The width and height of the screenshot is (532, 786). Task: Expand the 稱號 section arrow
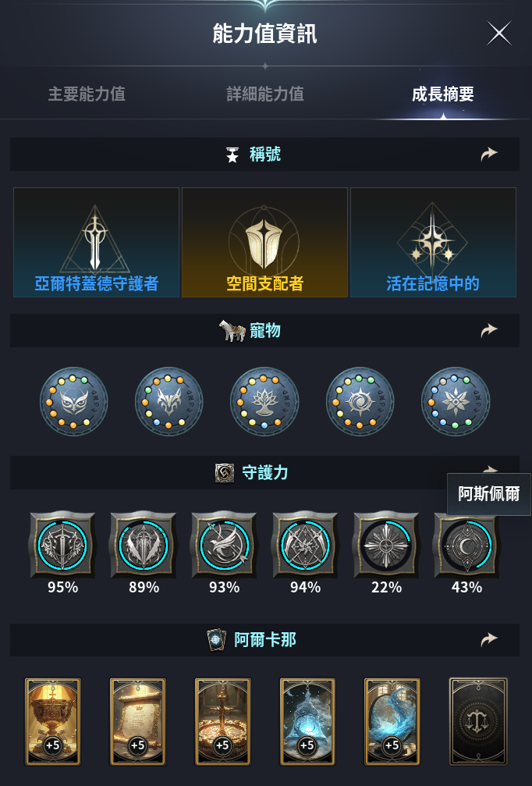(489, 154)
